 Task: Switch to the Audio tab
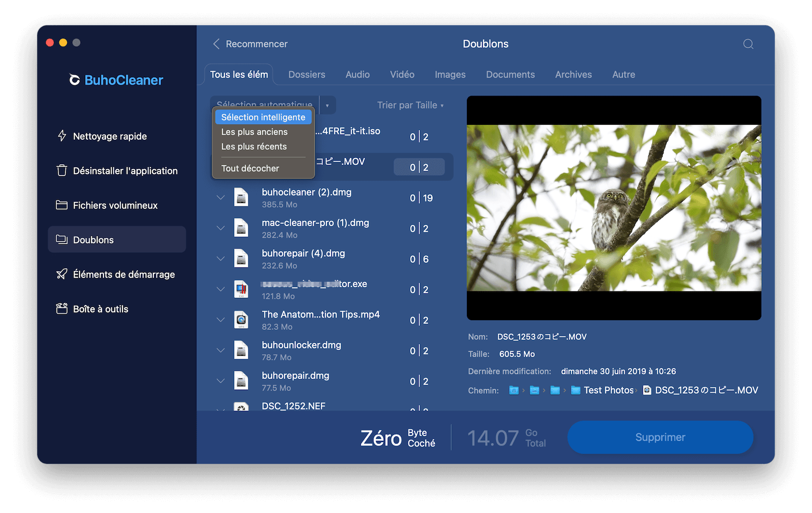357,75
